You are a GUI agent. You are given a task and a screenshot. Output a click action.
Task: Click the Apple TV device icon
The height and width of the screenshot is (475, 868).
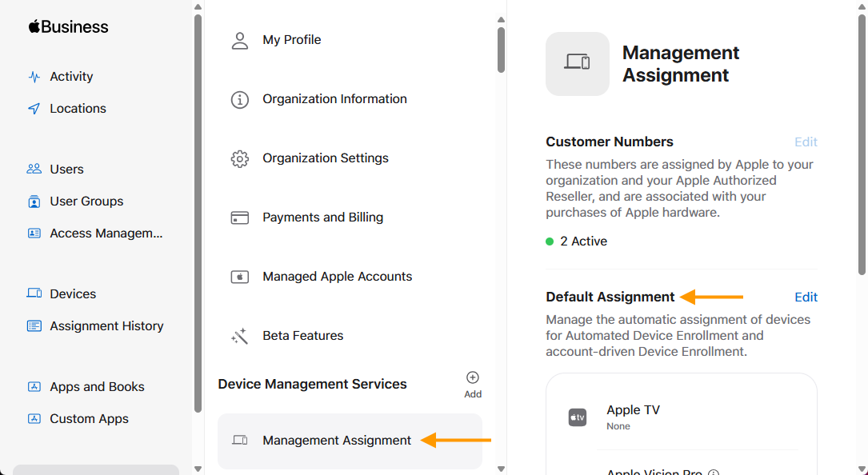tap(578, 417)
